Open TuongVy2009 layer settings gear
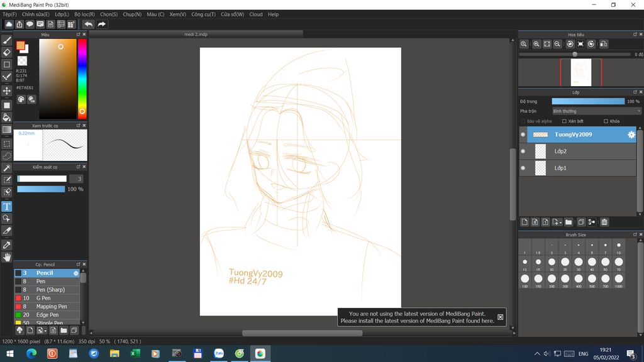 point(631,134)
